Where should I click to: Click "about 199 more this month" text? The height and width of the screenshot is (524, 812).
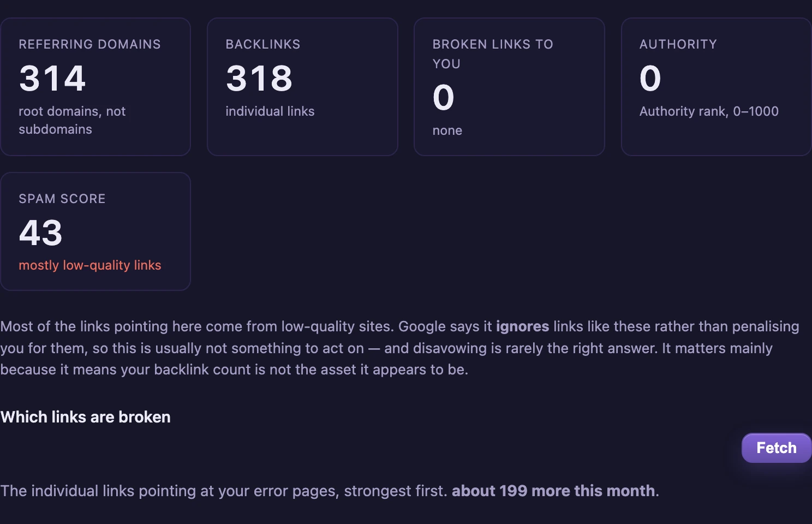[x=553, y=491]
